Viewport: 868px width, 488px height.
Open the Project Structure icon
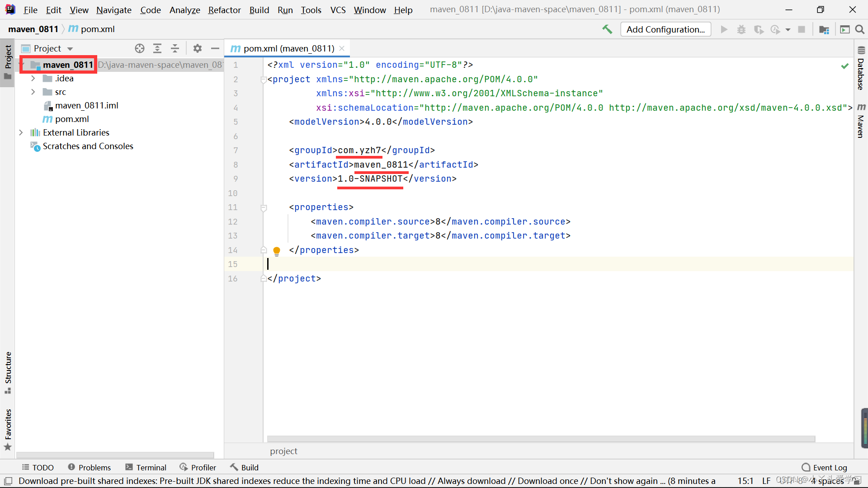tap(824, 29)
